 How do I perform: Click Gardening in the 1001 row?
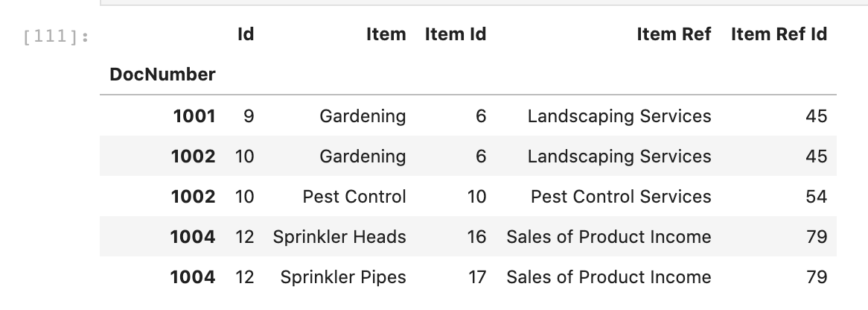(x=363, y=116)
